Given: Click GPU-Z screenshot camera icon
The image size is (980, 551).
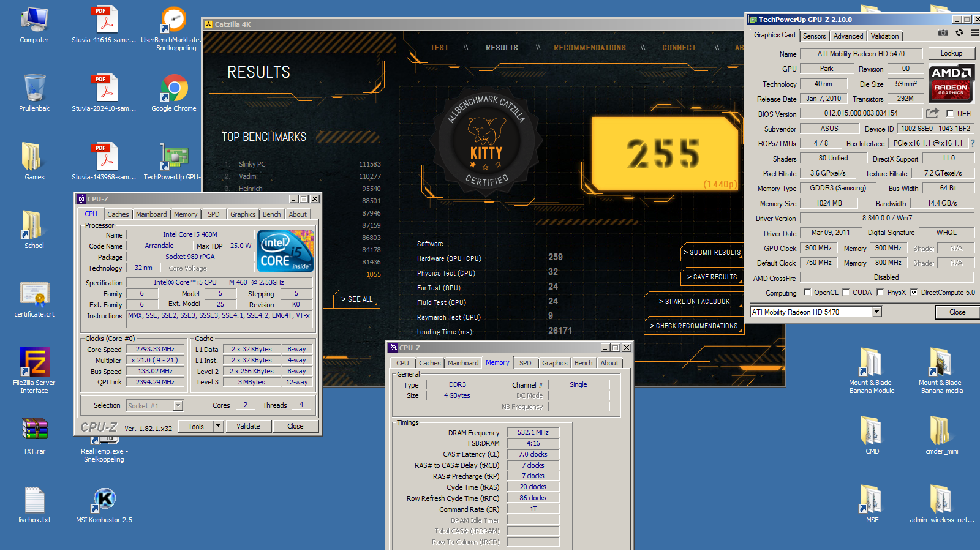Looking at the screenshot, I should pyautogui.click(x=943, y=33).
